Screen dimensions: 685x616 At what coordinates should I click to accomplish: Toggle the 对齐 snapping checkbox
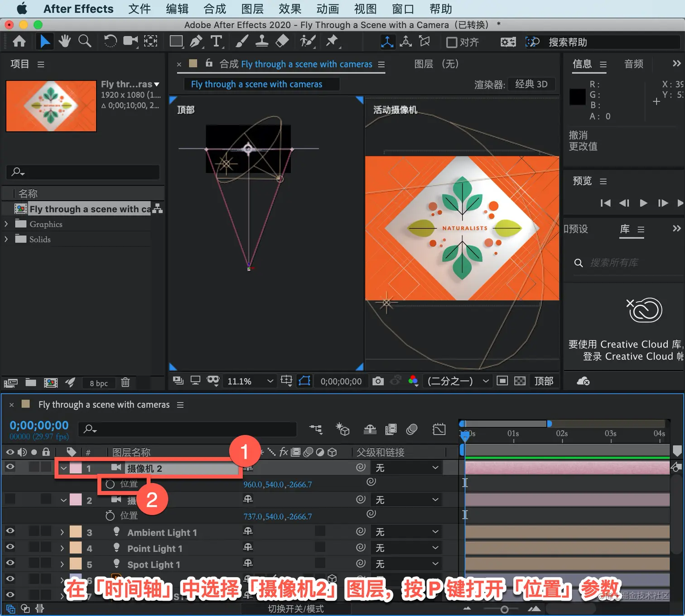(x=452, y=42)
